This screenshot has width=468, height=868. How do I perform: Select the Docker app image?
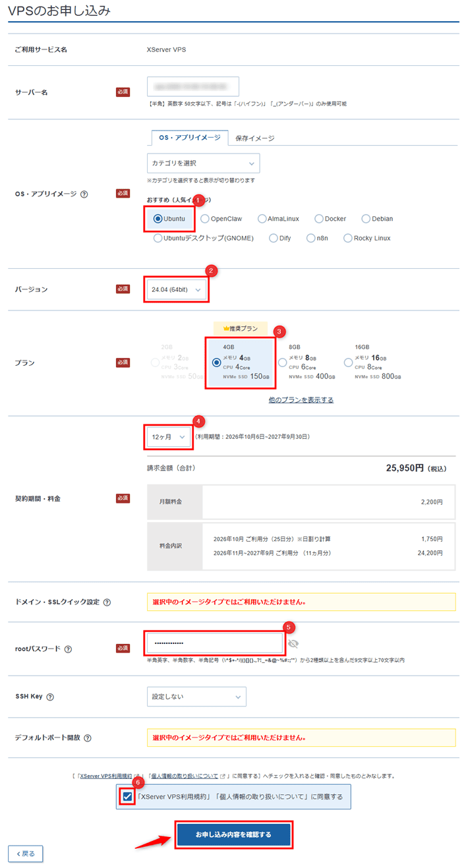point(319,219)
